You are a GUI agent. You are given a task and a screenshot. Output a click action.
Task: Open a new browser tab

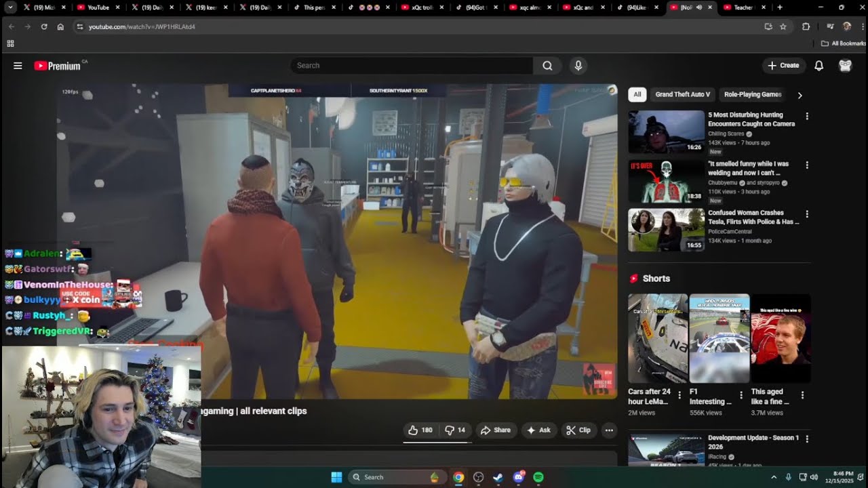tap(780, 7)
